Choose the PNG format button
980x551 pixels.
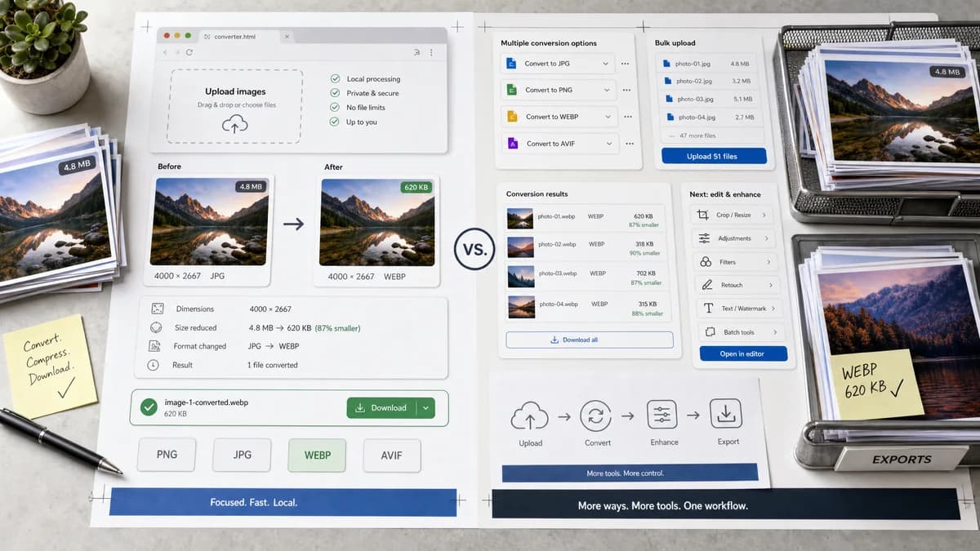(167, 455)
